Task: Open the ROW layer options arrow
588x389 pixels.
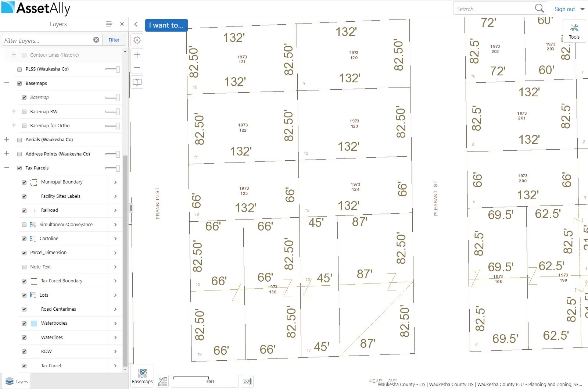Action: pos(115,351)
